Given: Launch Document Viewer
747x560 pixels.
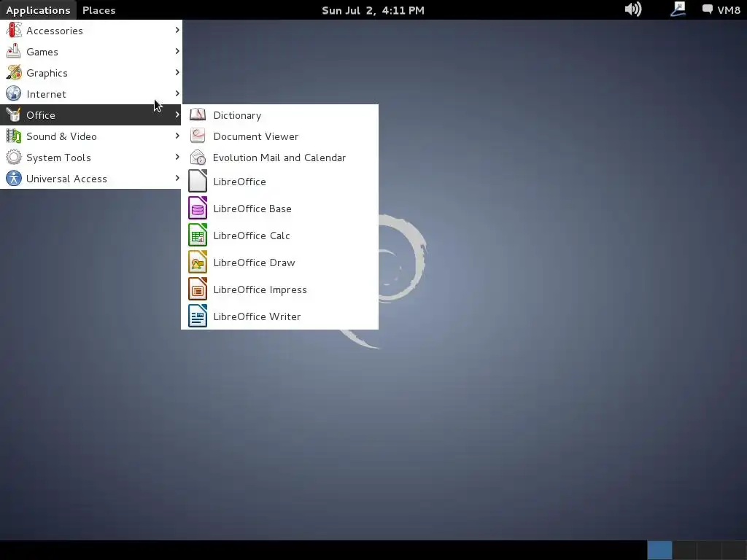Looking at the screenshot, I should coord(279,136).
